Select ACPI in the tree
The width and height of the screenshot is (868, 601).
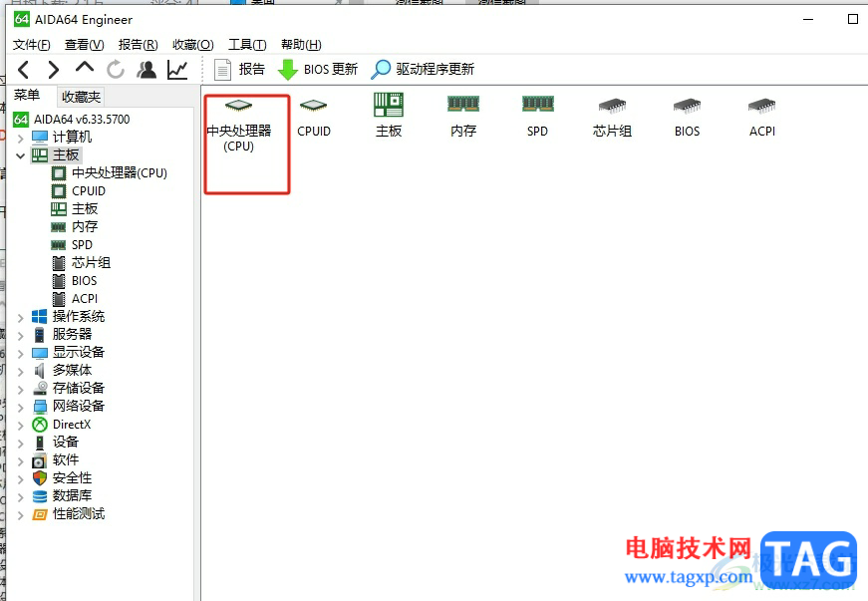tap(75, 298)
